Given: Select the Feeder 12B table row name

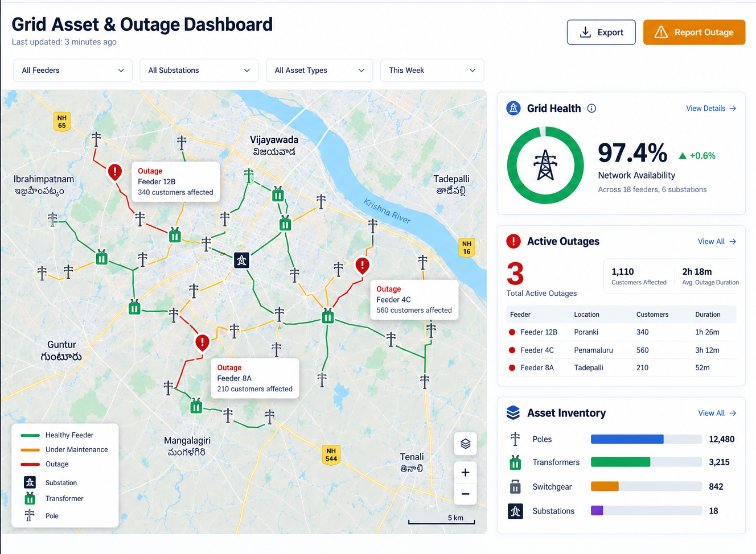Looking at the screenshot, I should pyautogui.click(x=539, y=332).
